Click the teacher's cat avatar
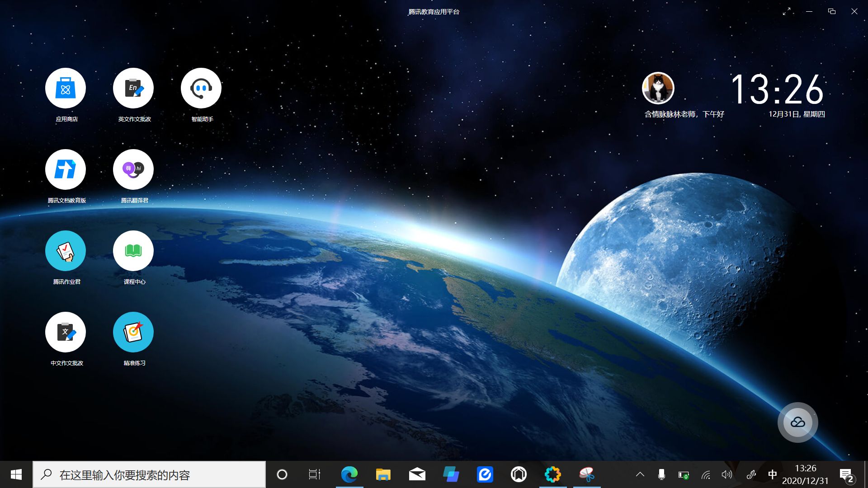This screenshot has height=488, width=868. 658,88
